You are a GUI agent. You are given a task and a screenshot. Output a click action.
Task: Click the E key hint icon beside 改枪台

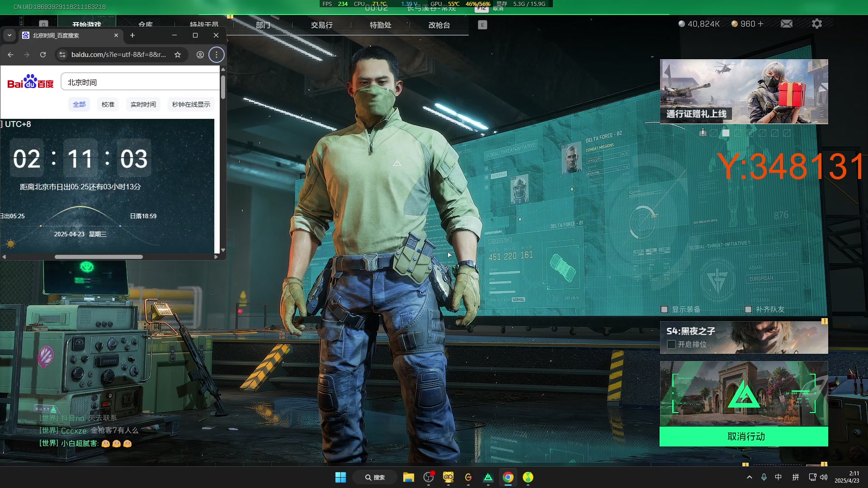pyautogui.click(x=482, y=25)
